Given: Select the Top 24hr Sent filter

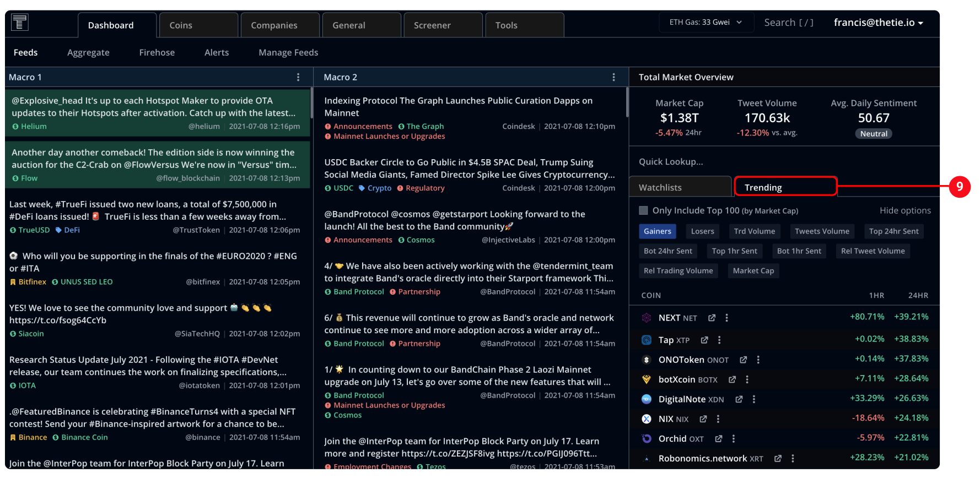Looking at the screenshot, I should point(893,231).
